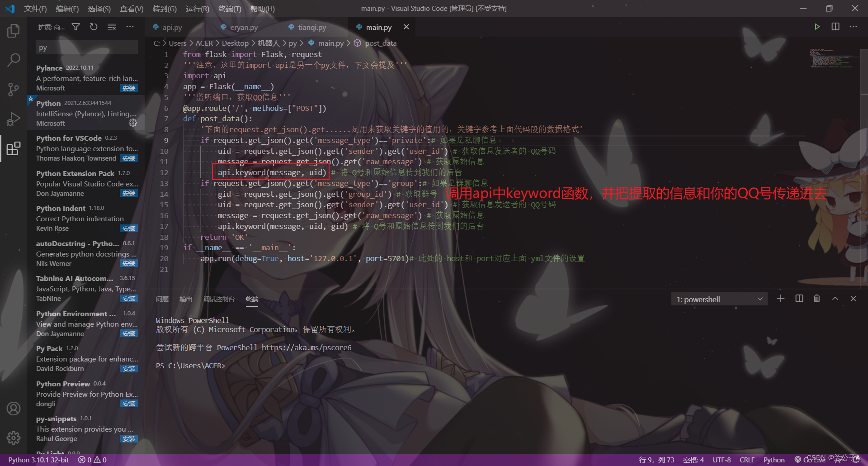Run the Python file with play button
The width and height of the screenshot is (868, 466).
pos(817,27)
